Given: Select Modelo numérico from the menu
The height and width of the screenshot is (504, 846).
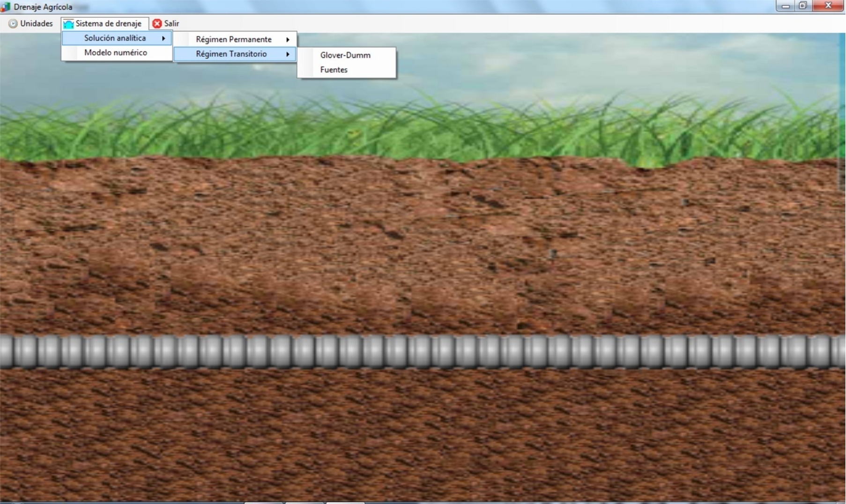Looking at the screenshot, I should pyautogui.click(x=115, y=53).
